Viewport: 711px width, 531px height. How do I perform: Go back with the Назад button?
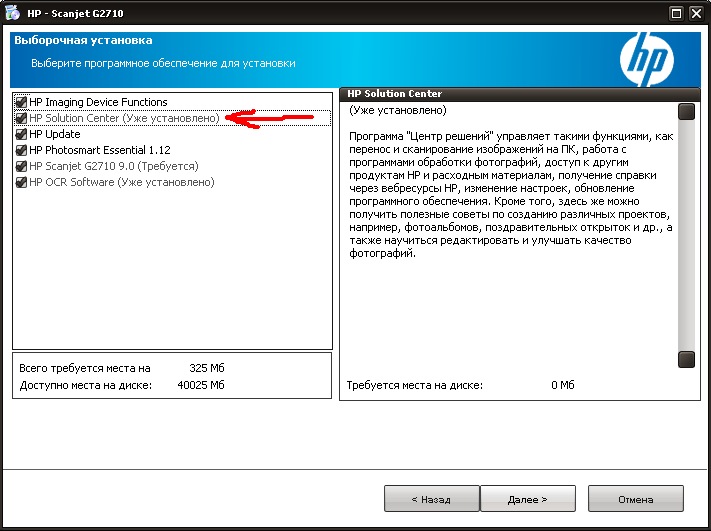click(431, 499)
